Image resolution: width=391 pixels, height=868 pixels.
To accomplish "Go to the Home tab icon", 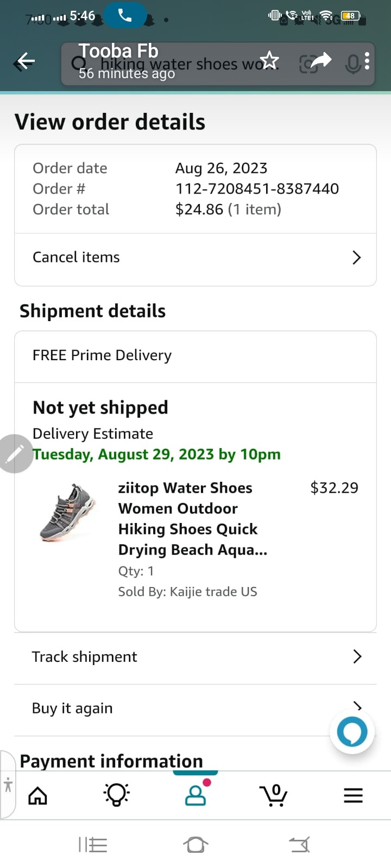I will pos(38,796).
